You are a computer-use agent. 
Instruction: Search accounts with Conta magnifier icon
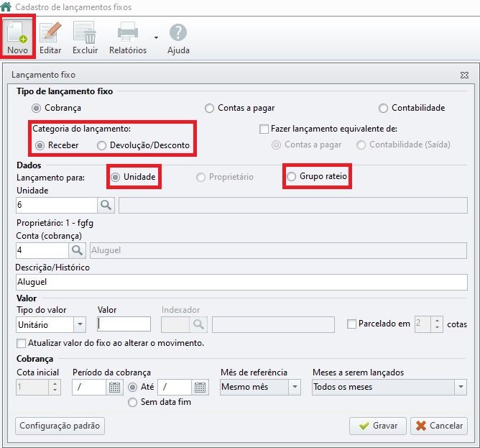point(77,250)
